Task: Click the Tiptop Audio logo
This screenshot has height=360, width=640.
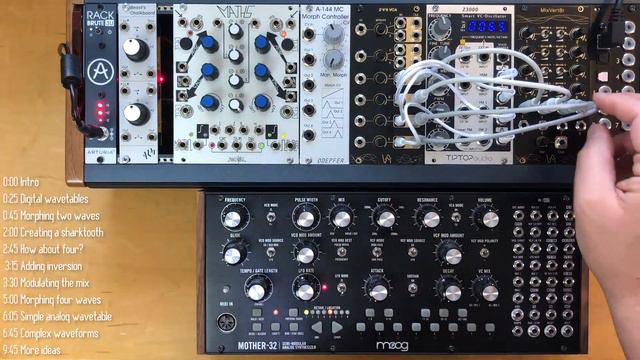Action: [x=469, y=158]
